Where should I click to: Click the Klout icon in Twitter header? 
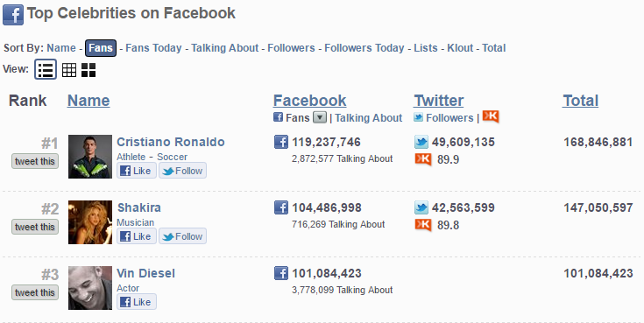(491, 116)
